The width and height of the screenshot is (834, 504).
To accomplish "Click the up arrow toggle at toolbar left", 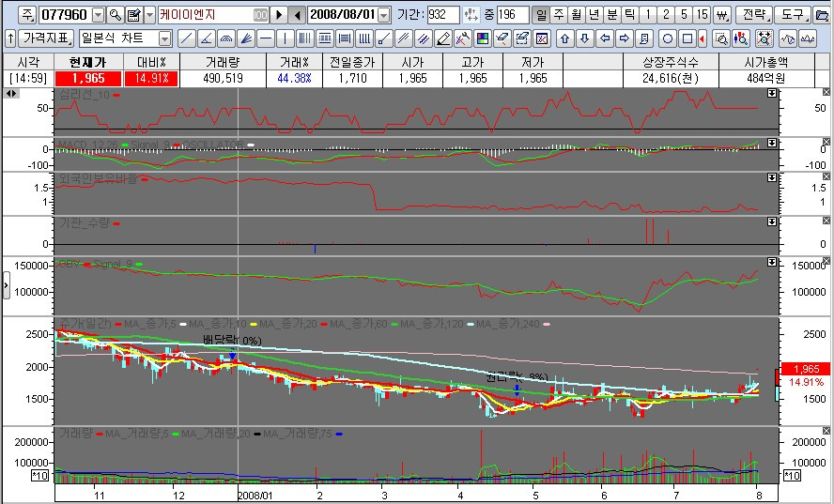I will pyautogui.click(x=10, y=38).
